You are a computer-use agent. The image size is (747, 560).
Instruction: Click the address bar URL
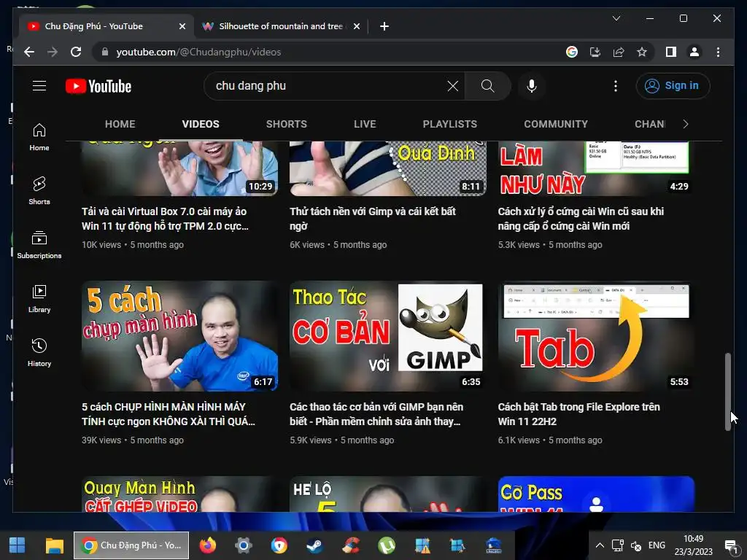point(198,52)
